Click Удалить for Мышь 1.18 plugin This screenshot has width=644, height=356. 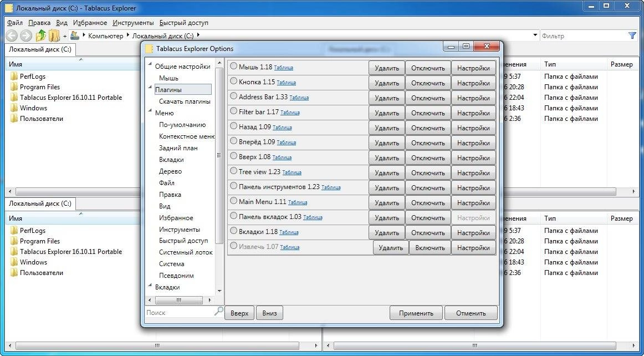pyautogui.click(x=386, y=68)
